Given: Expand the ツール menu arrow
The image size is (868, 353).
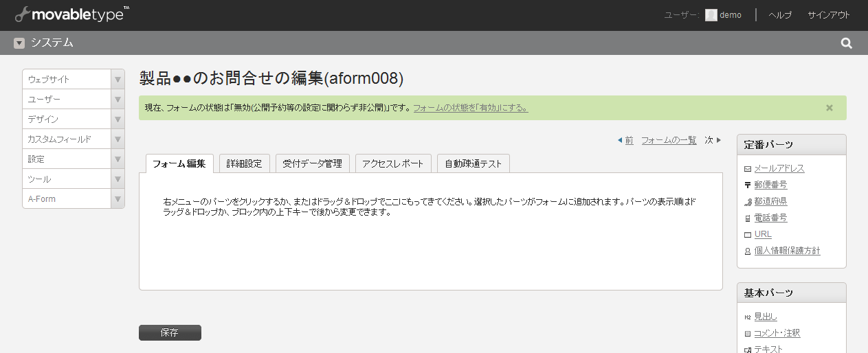Looking at the screenshot, I should coord(118,179).
